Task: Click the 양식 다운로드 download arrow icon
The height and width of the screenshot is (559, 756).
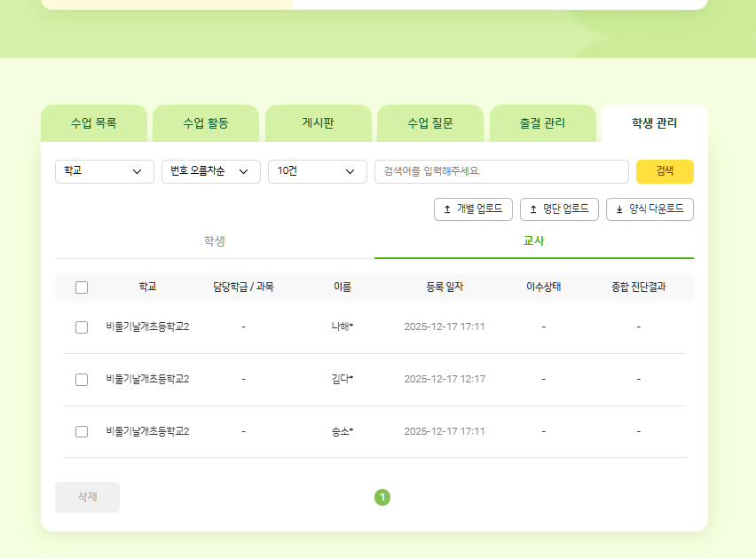Action: [619, 209]
